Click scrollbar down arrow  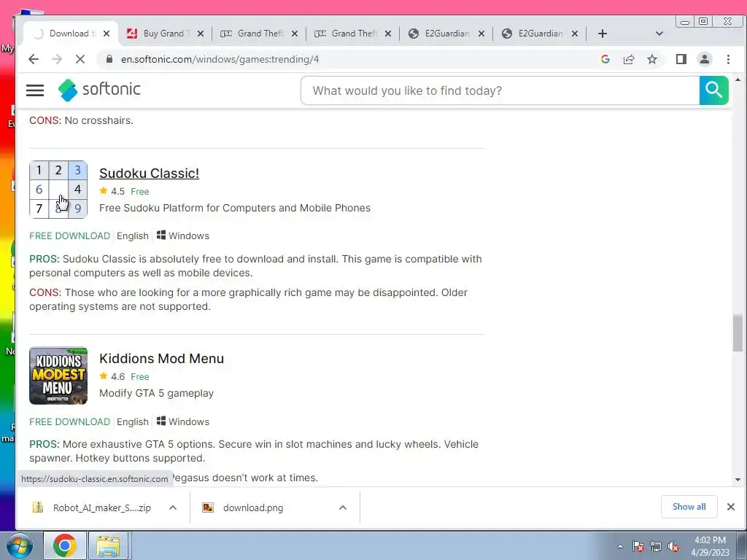tap(738, 480)
